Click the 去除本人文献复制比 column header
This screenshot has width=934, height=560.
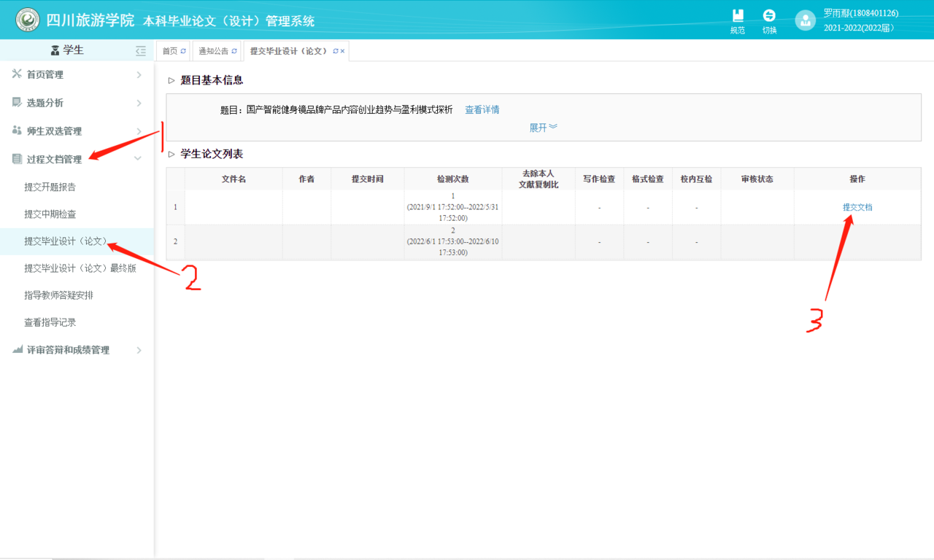[x=539, y=179]
